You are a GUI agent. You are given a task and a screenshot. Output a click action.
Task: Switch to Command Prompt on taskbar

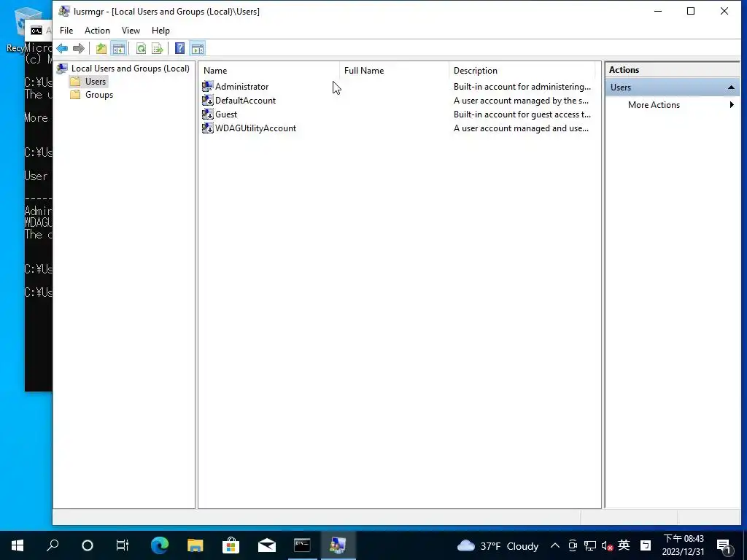coord(302,545)
